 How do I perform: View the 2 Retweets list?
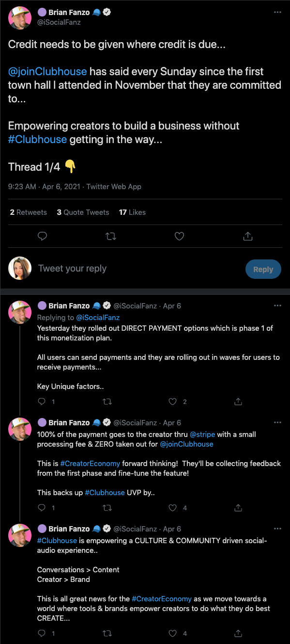pyautogui.click(x=28, y=212)
